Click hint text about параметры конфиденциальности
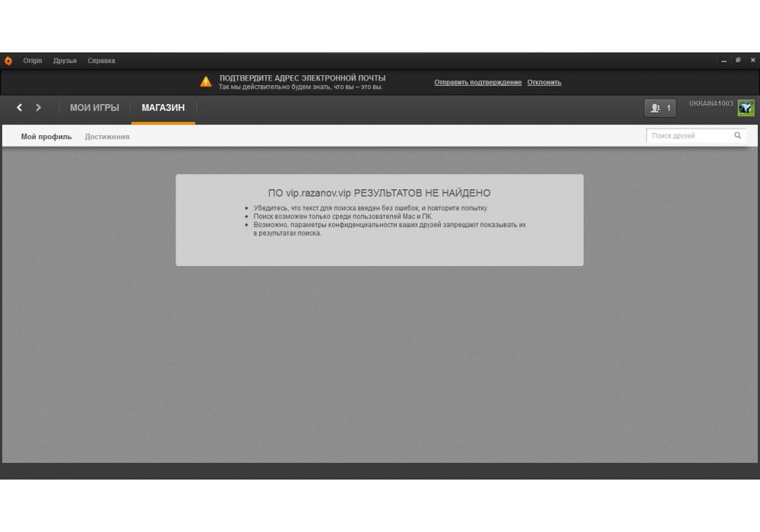760x532 pixels. [x=390, y=229]
